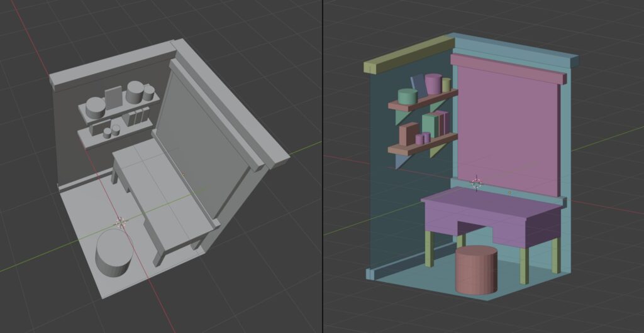Pick the green cylinder on the top shelf

(408, 96)
